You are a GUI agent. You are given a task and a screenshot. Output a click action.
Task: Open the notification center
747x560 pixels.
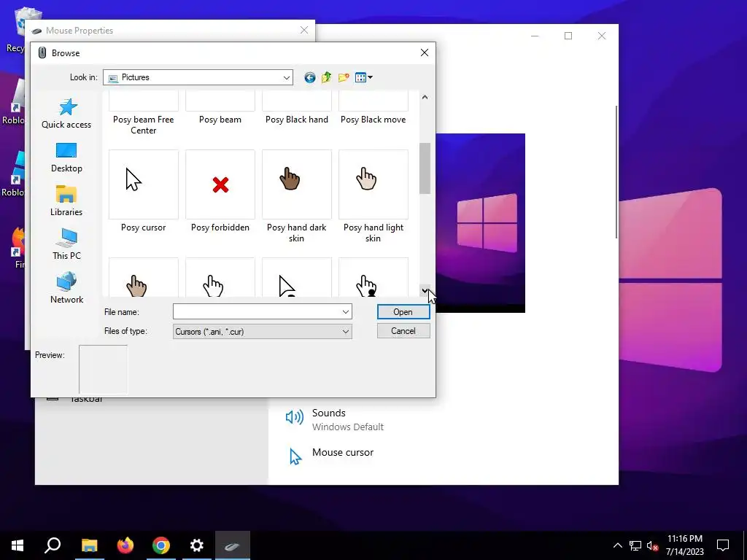(x=723, y=545)
